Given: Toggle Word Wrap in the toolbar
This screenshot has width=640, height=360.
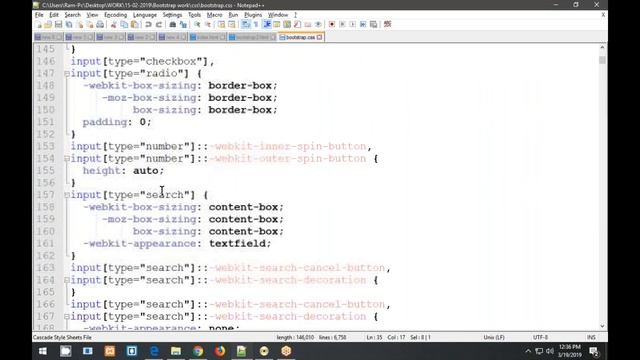Looking at the screenshot, I should pos(245,24).
